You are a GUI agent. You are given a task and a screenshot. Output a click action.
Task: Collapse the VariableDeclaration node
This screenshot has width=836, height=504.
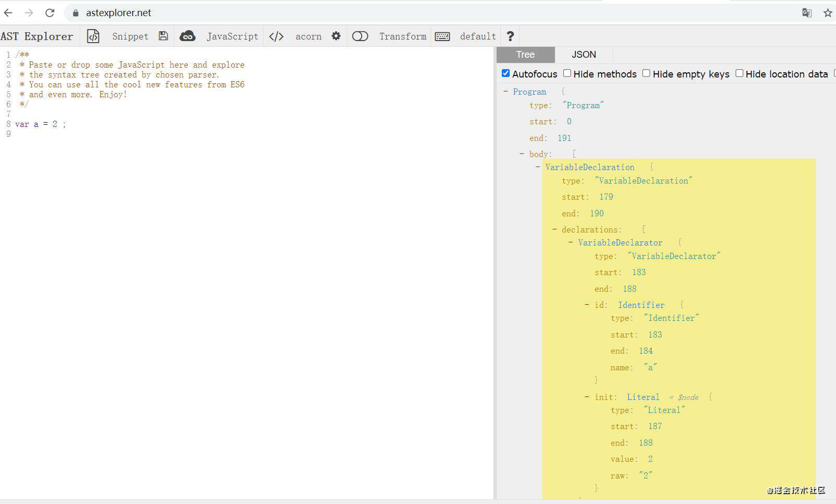[538, 167]
